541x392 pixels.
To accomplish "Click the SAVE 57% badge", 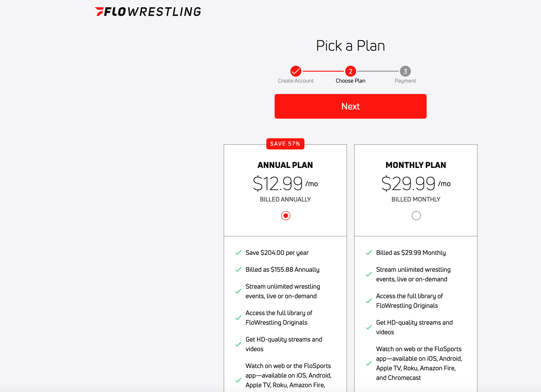I will 285,144.
